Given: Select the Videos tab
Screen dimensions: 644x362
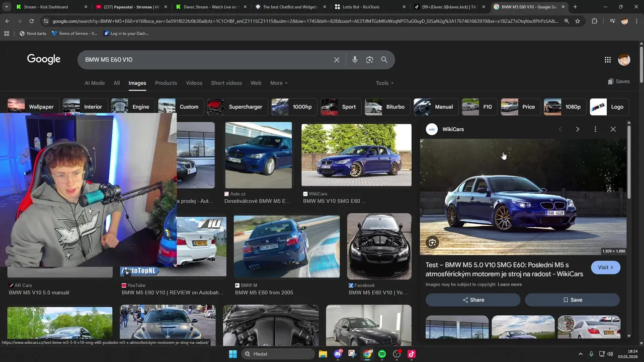Looking at the screenshot, I should (x=194, y=83).
